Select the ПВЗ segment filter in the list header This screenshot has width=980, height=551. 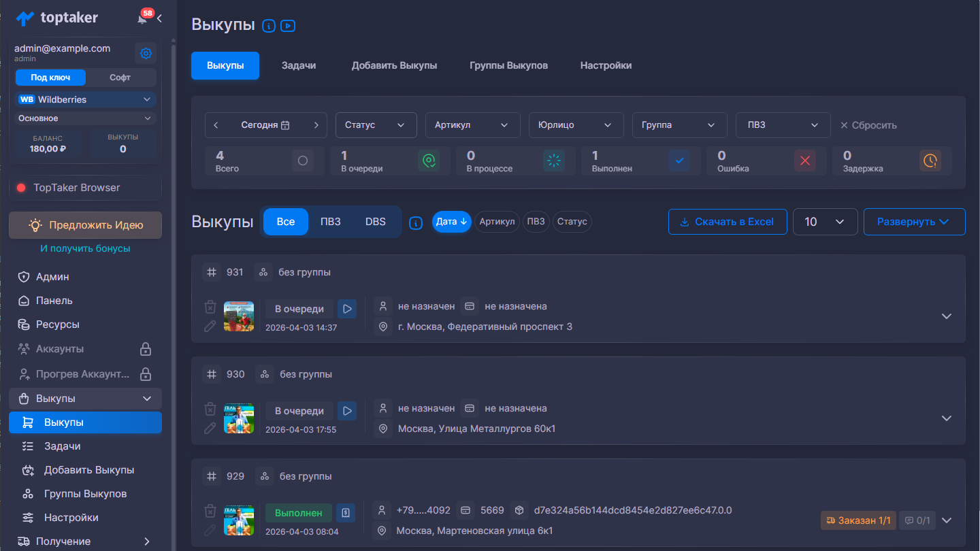point(331,222)
